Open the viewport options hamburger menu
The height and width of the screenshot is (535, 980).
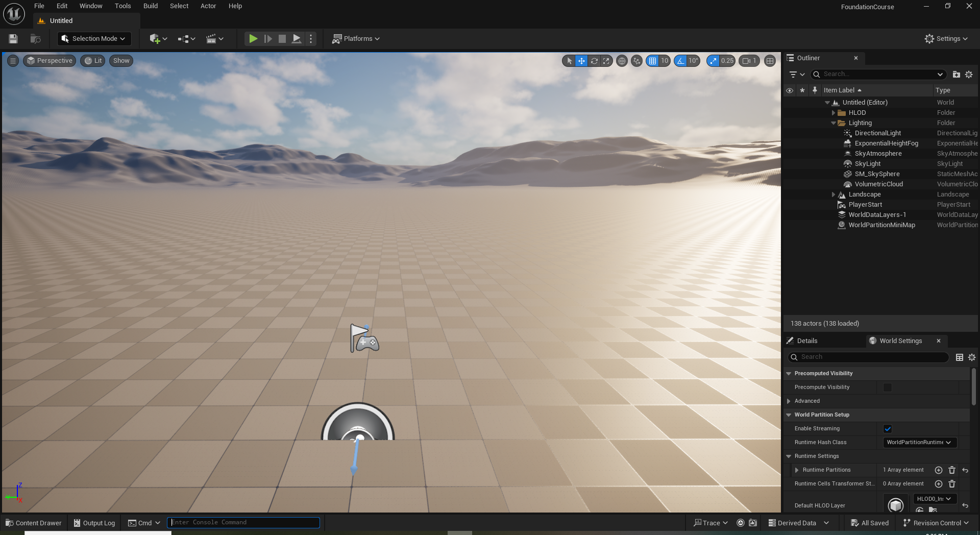point(13,61)
